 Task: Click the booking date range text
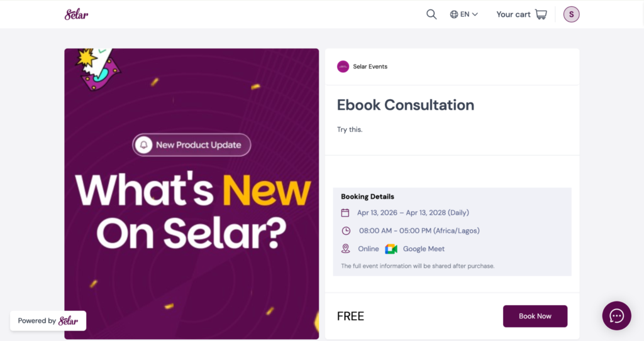pyautogui.click(x=413, y=213)
